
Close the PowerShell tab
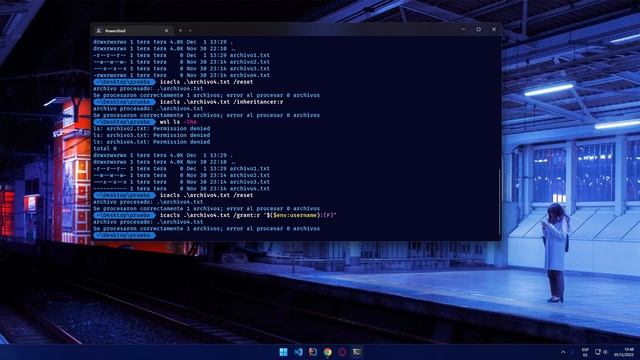(x=166, y=31)
